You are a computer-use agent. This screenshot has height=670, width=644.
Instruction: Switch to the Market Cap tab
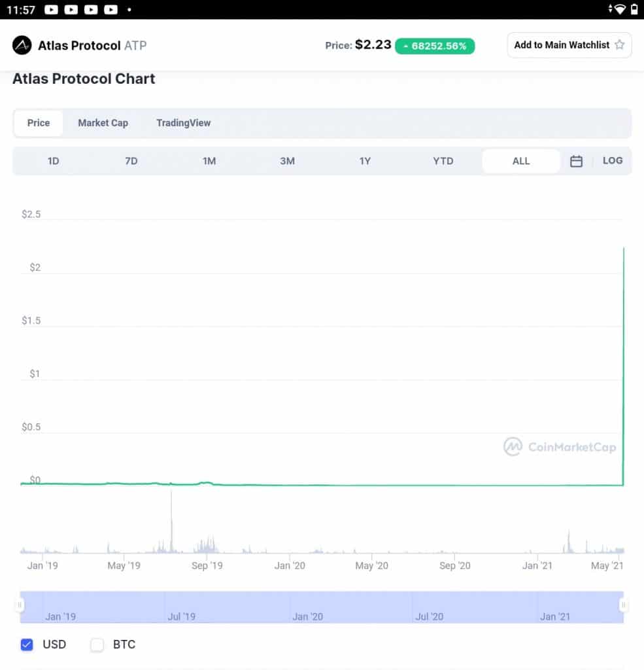103,123
